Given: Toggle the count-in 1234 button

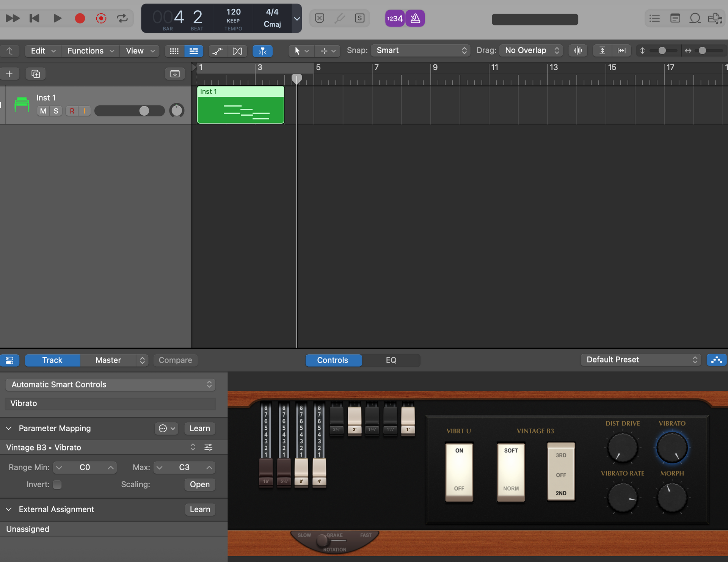Looking at the screenshot, I should pyautogui.click(x=395, y=18).
